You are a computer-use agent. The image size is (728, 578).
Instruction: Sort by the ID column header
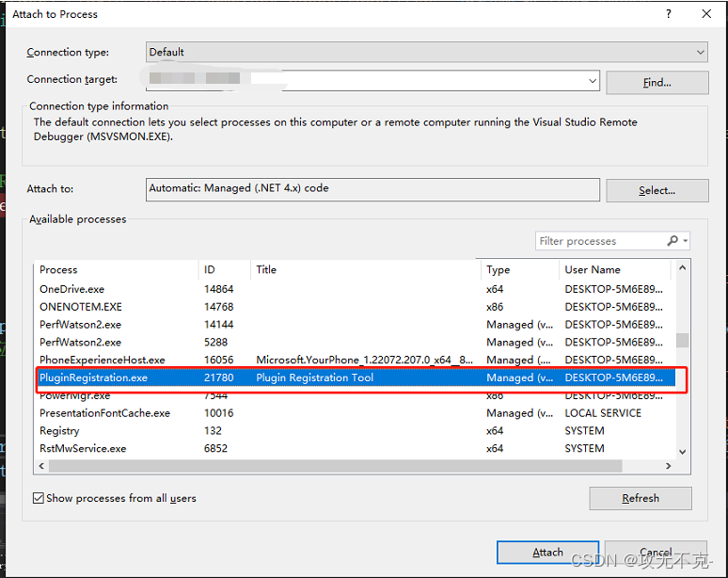(x=225, y=269)
